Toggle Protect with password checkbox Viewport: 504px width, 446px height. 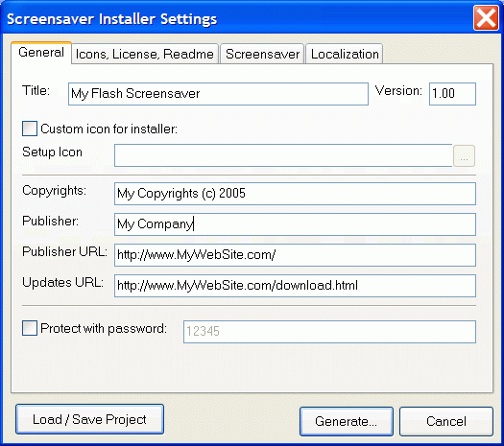tap(30, 328)
